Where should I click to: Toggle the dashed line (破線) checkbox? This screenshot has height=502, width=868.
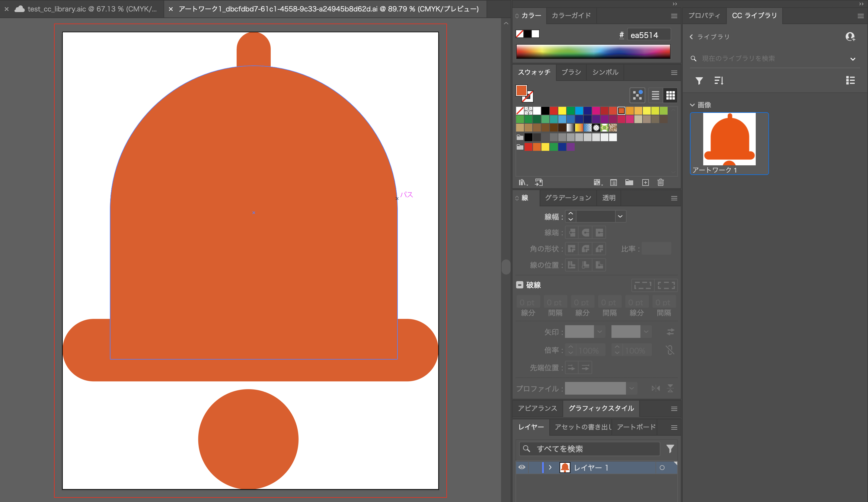click(x=519, y=285)
